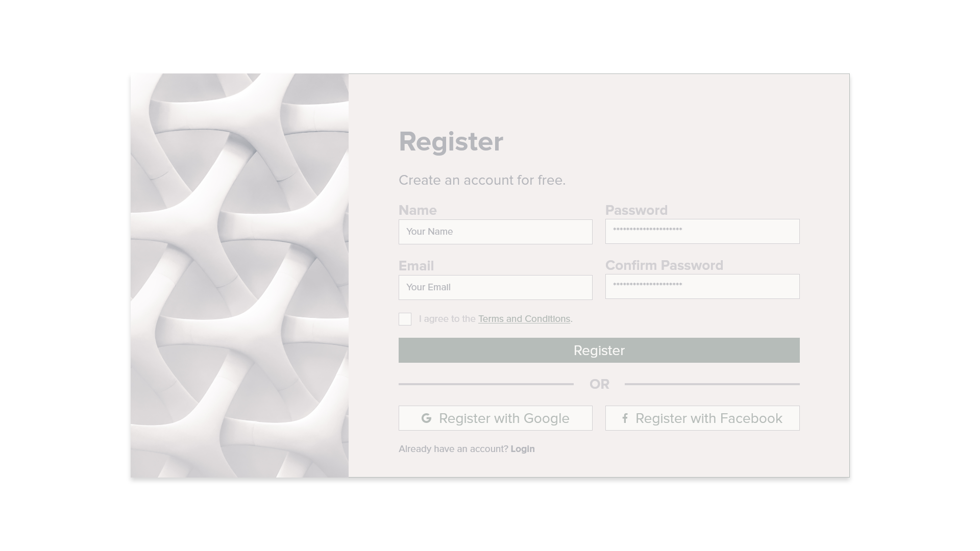Click the Login link

[522, 449]
